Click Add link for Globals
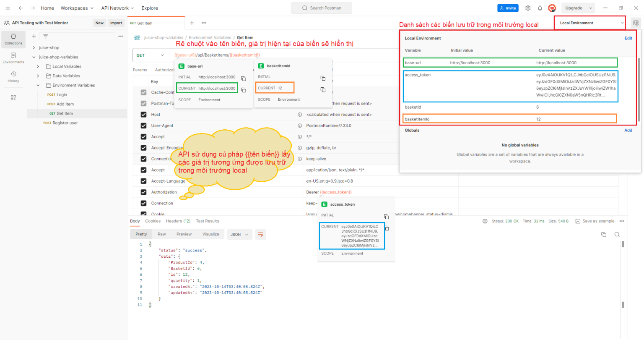 [628, 131]
